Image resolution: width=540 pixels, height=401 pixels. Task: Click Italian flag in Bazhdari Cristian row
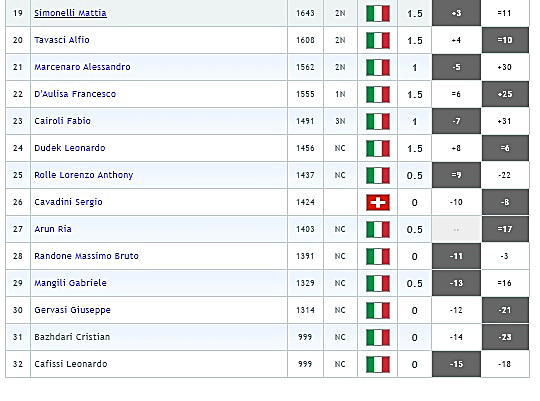[x=378, y=337]
